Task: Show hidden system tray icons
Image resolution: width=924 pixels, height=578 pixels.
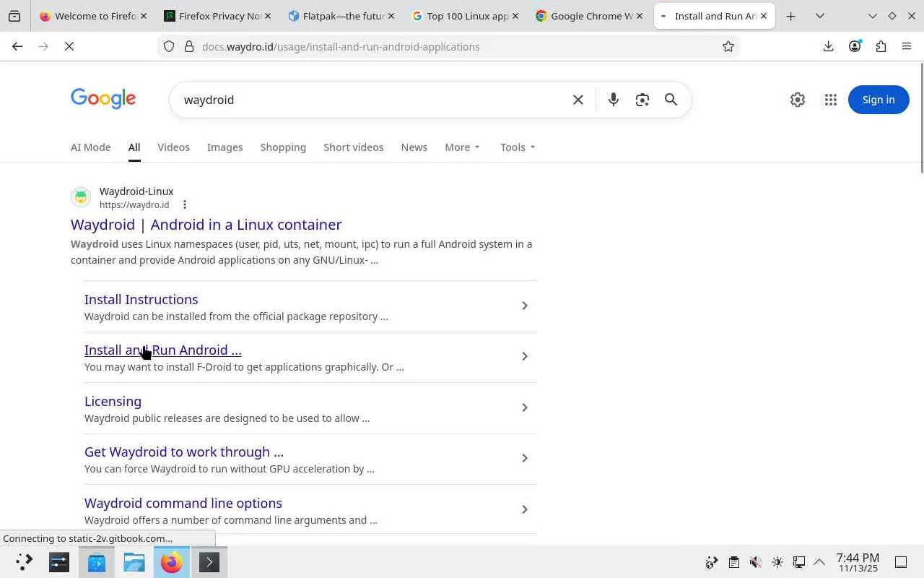Action: pyautogui.click(x=819, y=562)
